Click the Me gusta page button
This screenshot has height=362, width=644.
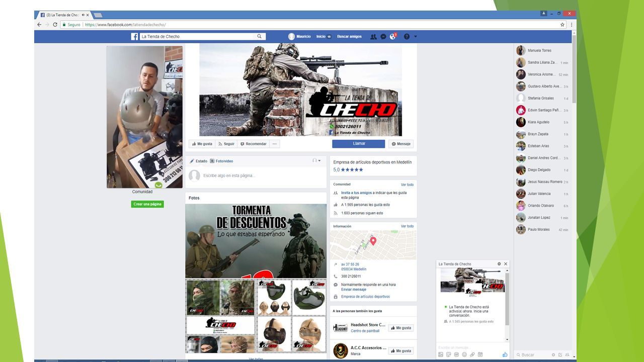click(x=202, y=144)
